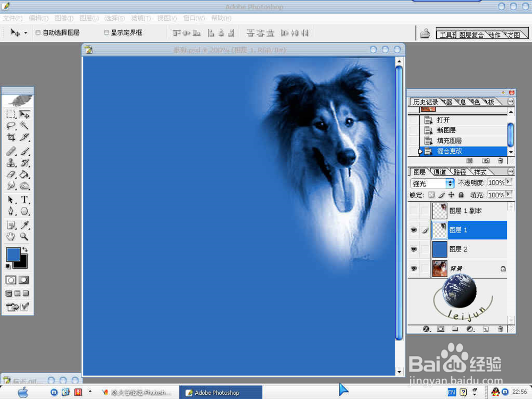
Task: Jump to ImageReady button
Action: coord(13,307)
